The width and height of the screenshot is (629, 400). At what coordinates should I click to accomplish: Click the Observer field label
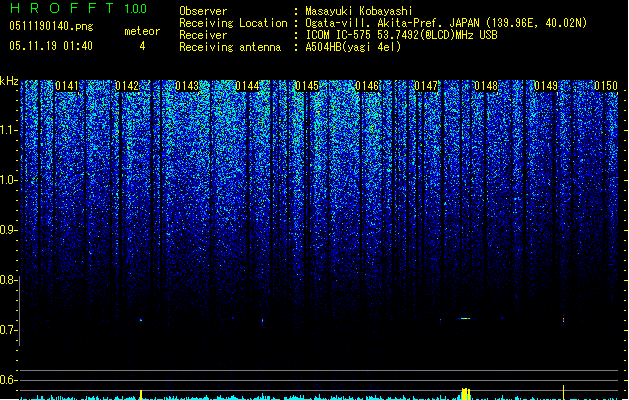coord(203,11)
